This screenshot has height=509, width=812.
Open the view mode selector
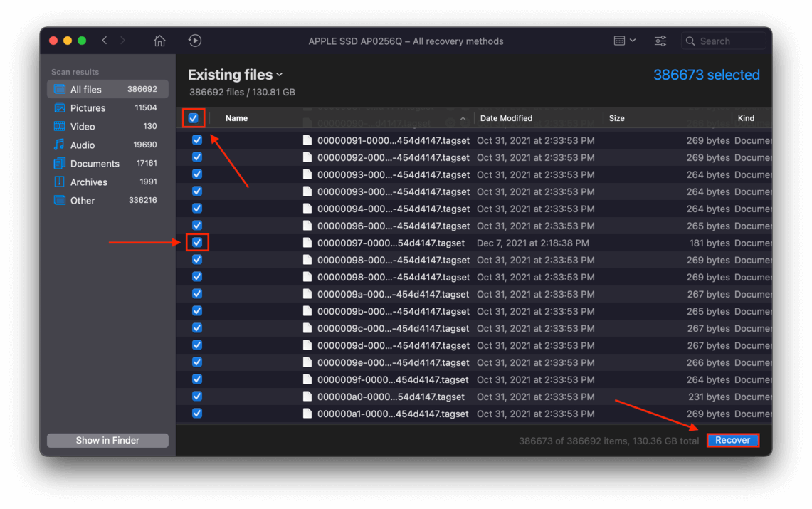click(x=625, y=41)
